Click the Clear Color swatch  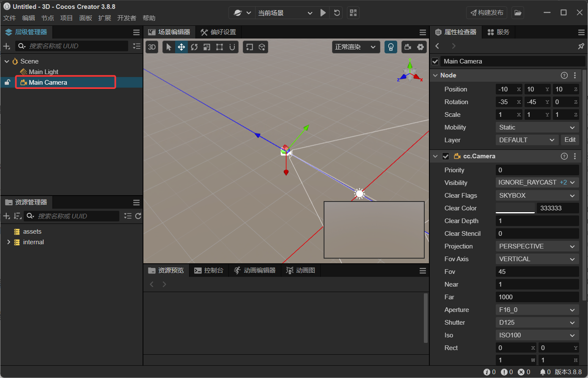pos(515,208)
